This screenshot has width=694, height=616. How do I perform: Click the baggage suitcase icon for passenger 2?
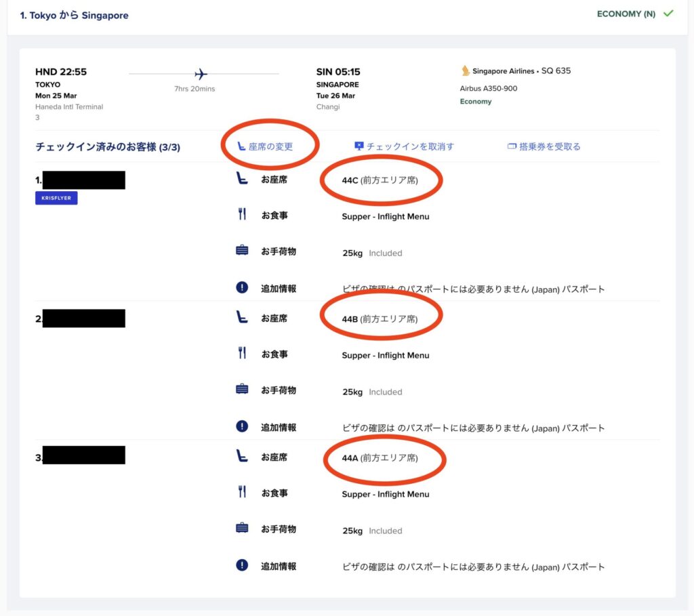coord(242,390)
